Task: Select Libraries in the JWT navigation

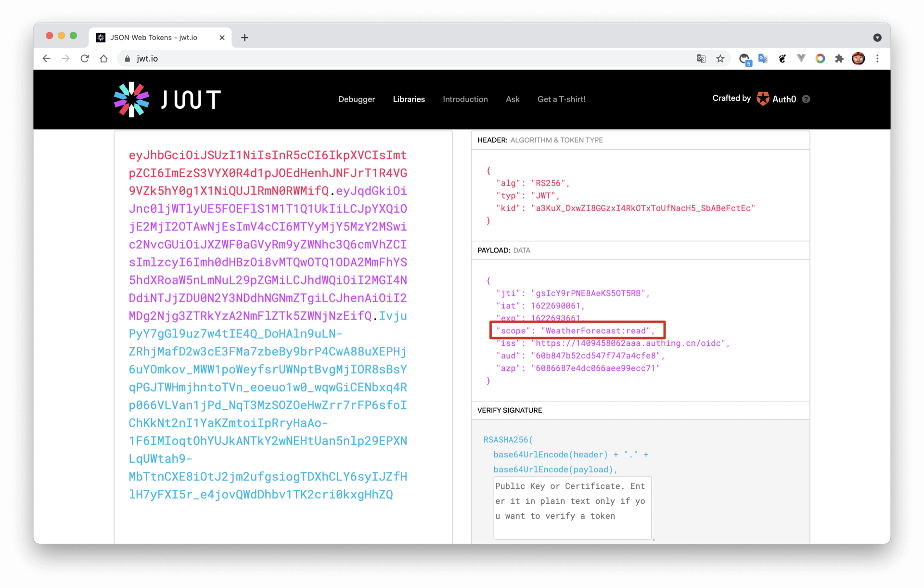Action: tap(409, 99)
